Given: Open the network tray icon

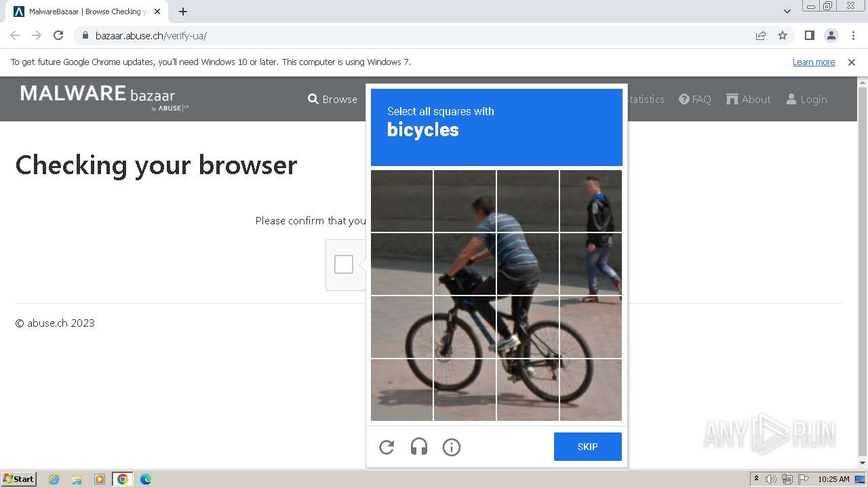Looking at the screenshot, I should 787,479.
